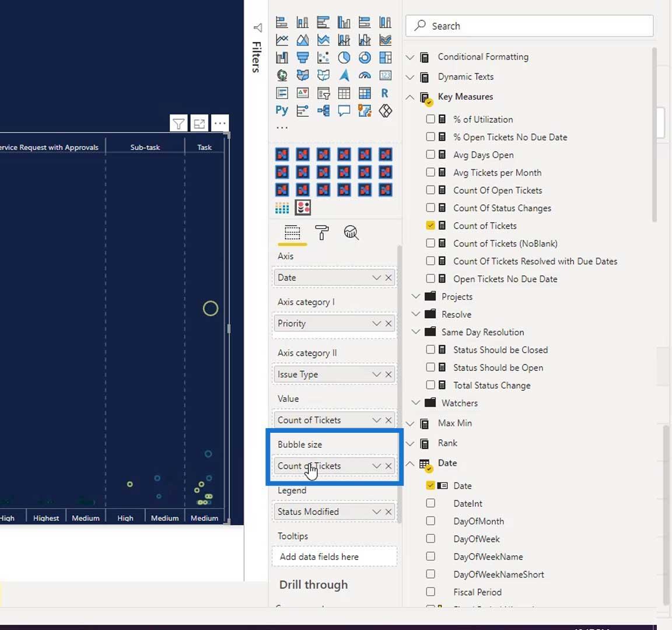The image size is (672, 630).
Task: Click Add data fields here under Tooltips
Action: 334,556
